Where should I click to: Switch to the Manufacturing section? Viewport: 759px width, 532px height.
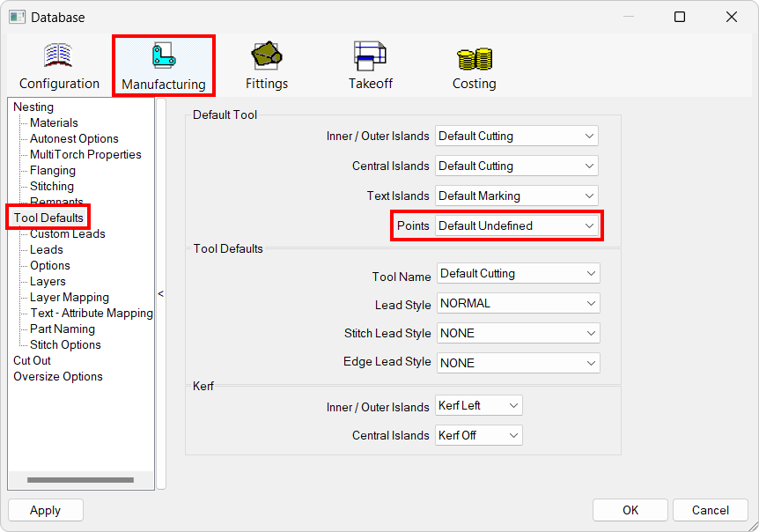coord(163,64)
